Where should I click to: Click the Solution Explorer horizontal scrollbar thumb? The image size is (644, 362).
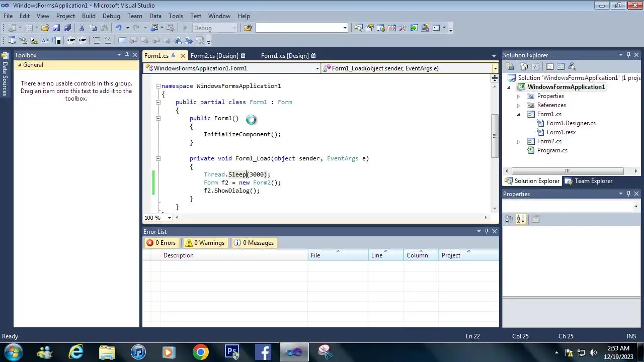[567, 171]
